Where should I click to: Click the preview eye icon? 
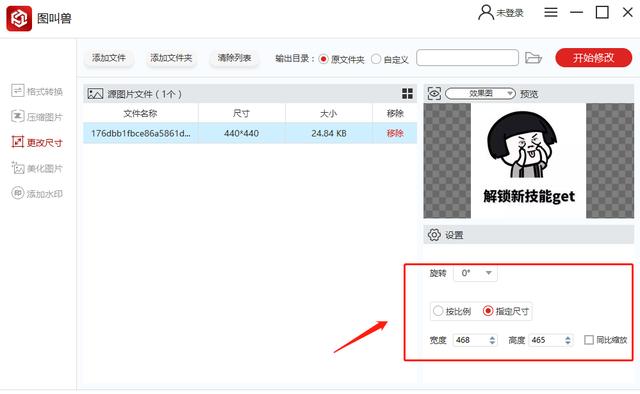point(434,93)
